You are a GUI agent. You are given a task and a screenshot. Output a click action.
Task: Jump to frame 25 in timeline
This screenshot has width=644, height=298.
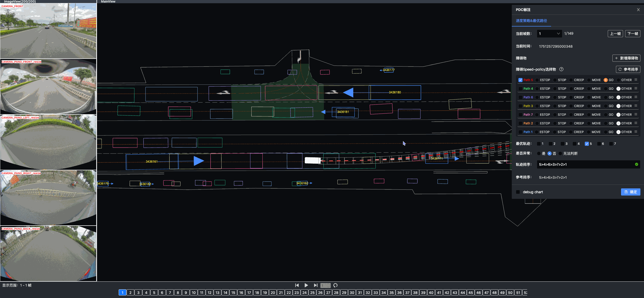click(312, 292)
